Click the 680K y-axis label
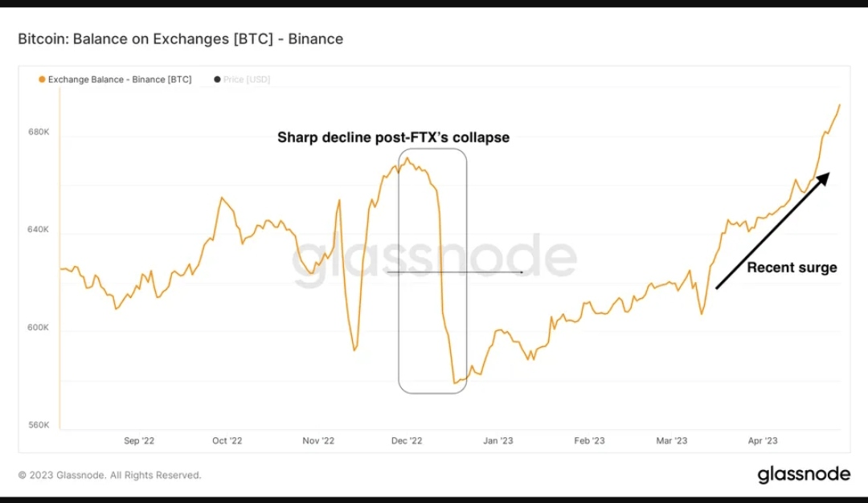Viewport: 868px width, 503px height. click(39, 132)
